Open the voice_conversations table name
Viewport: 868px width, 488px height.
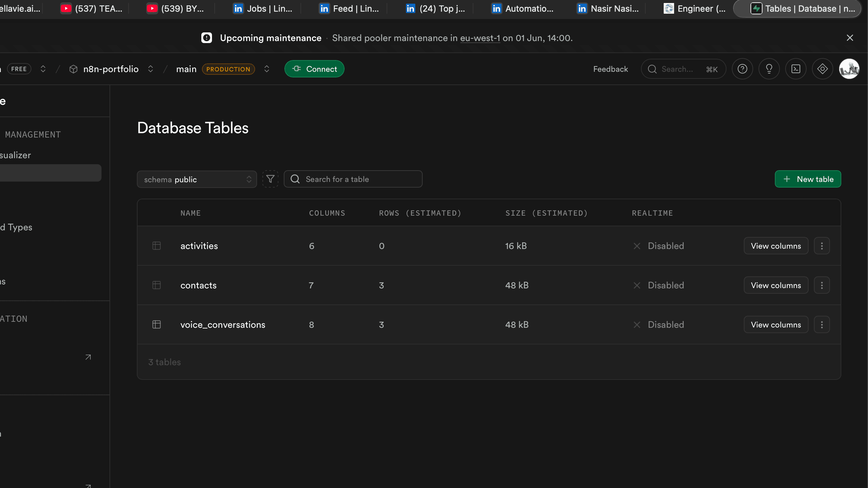click(x=223, y=325)
